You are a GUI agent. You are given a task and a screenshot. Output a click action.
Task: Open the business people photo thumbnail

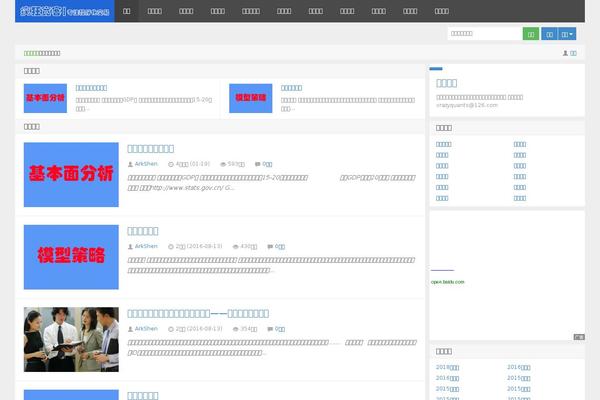tap(71, 339)
